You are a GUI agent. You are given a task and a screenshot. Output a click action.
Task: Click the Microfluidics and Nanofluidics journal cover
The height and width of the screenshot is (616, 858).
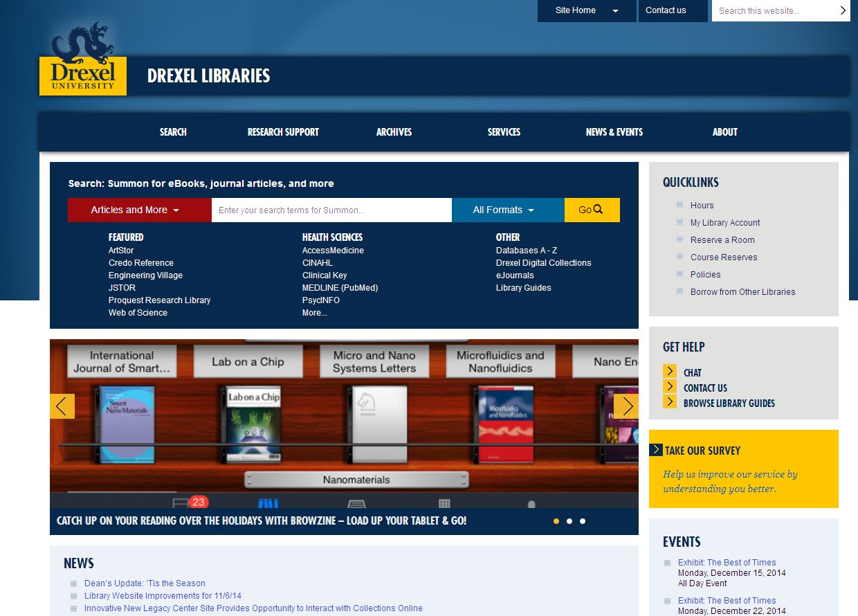(x=506, y=424)
